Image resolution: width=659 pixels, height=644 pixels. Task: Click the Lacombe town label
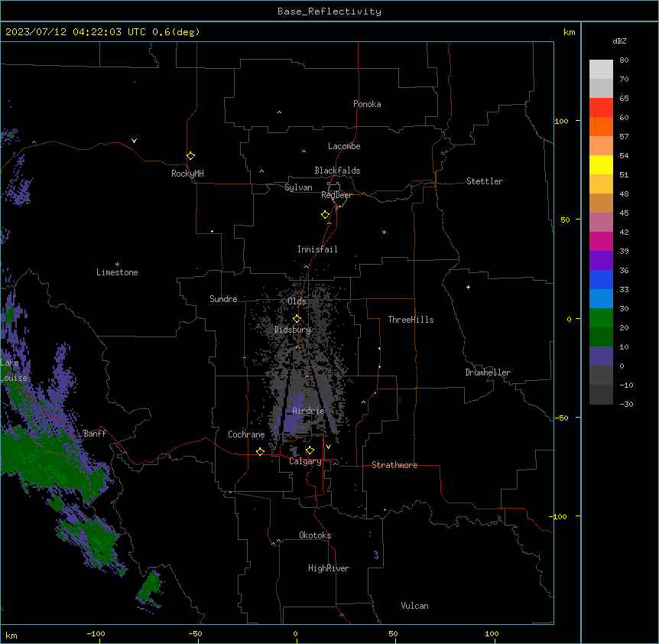(344, 146)
